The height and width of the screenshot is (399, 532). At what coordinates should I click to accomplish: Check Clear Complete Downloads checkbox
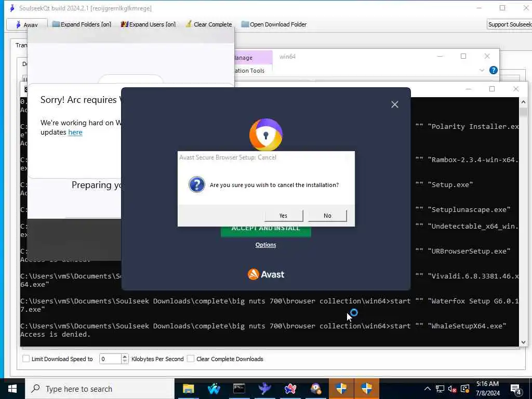[x=191, y=358]
